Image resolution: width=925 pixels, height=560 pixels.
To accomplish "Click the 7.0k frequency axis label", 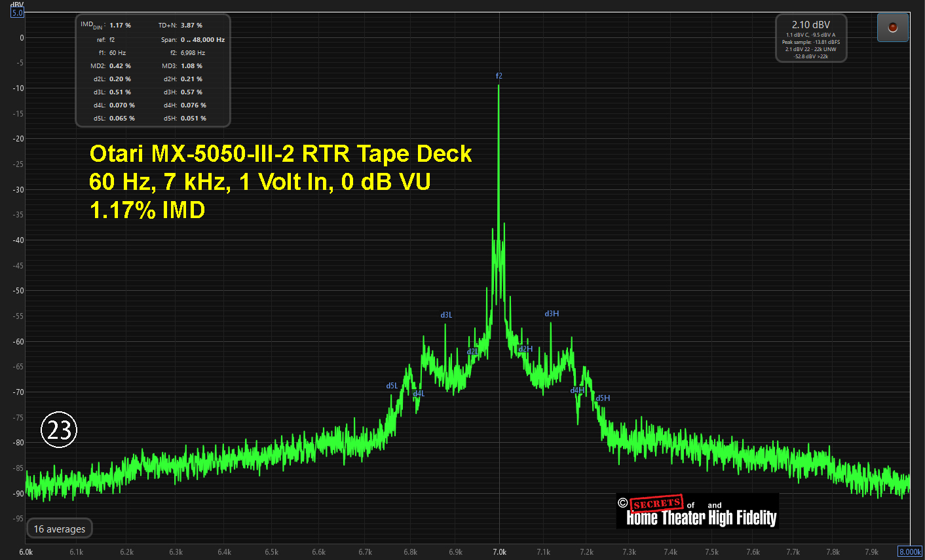I will tap(499, 551).
